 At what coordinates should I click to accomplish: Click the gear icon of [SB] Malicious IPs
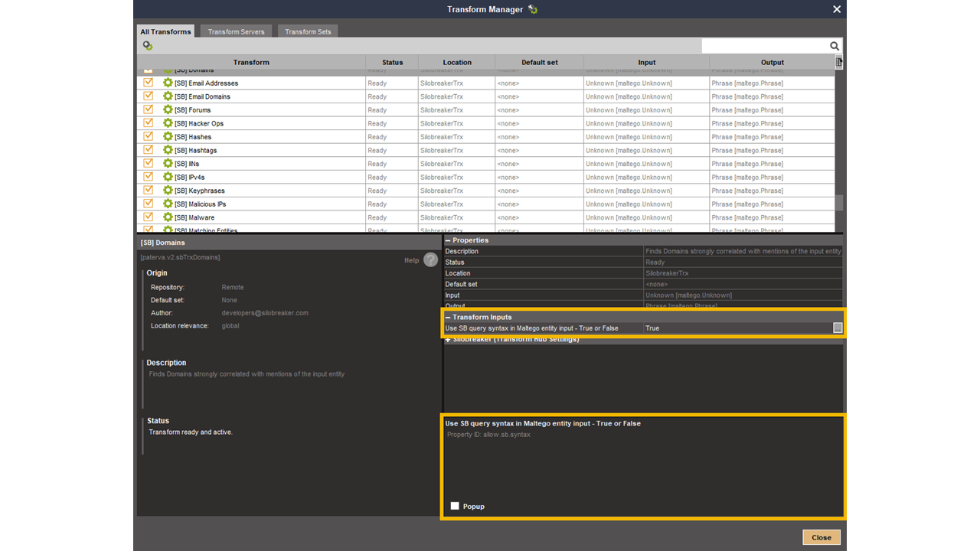[x=168, y=204]
